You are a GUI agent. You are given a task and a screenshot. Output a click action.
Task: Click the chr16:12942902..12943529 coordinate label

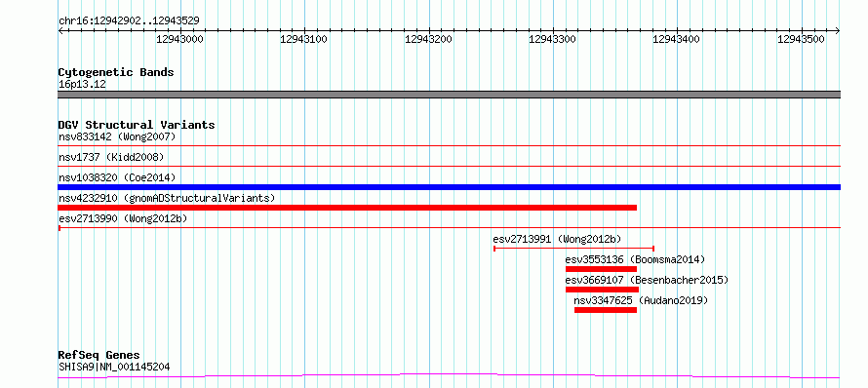129,20
